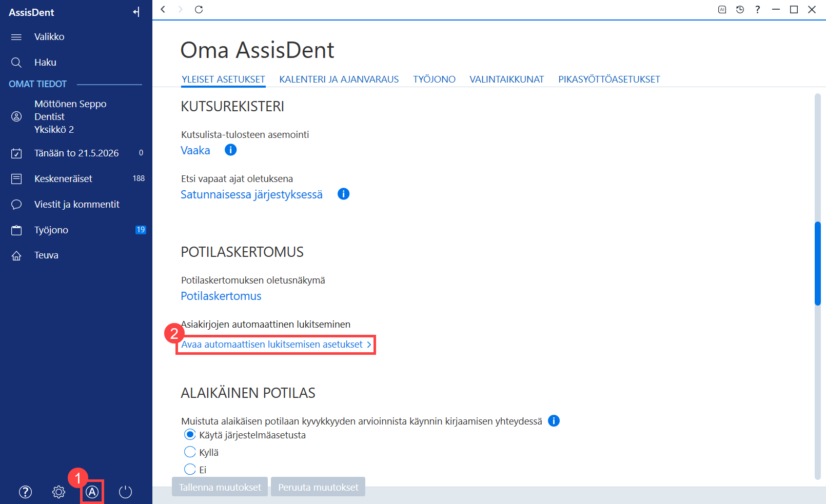Open the Keskeneräiset list icon
The image size is (826, 504).
pos(16,179)
